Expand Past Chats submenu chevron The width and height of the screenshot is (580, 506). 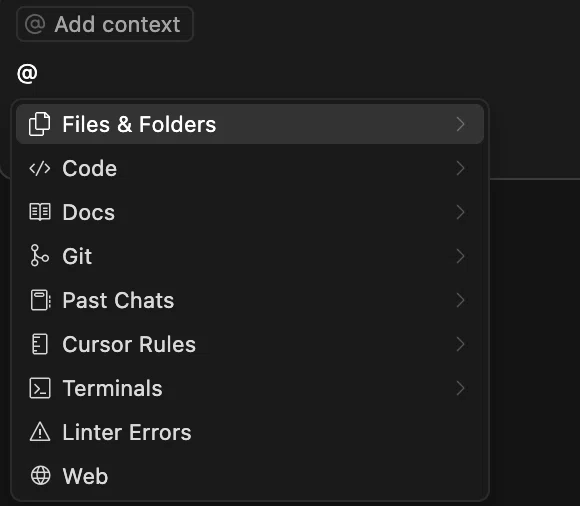pos(460,300)
